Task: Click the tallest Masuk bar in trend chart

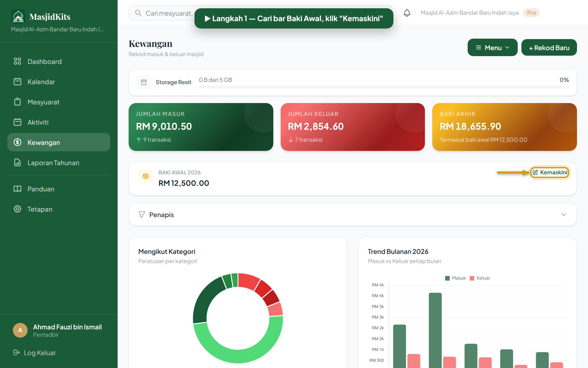Action: click(x=435, y=330)
